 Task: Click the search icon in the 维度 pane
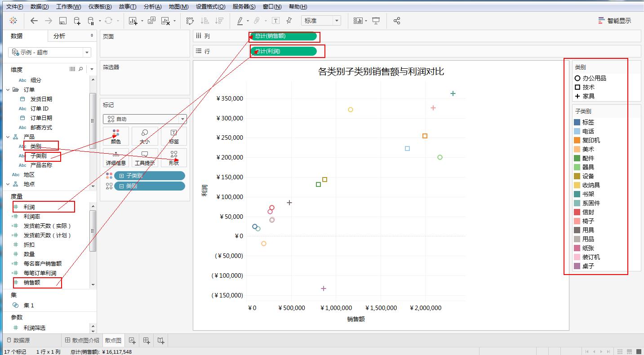pyautogui.click(x=81, y=69)
